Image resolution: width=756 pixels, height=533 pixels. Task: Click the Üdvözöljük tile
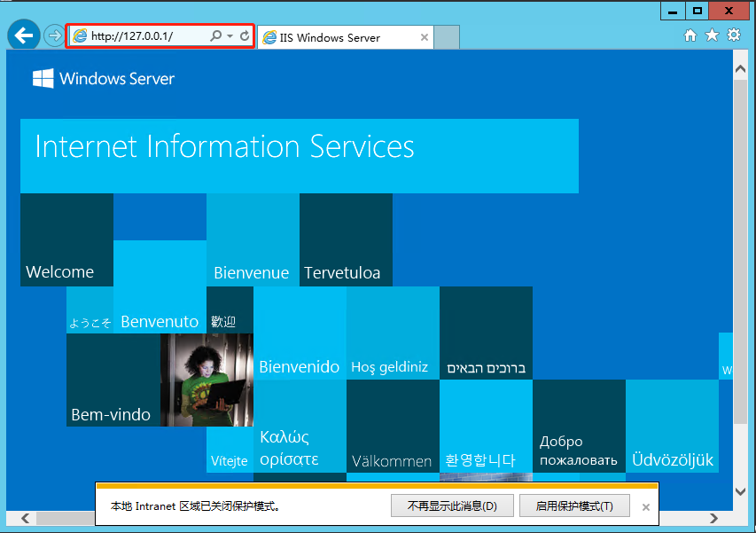tap(672, 426)
